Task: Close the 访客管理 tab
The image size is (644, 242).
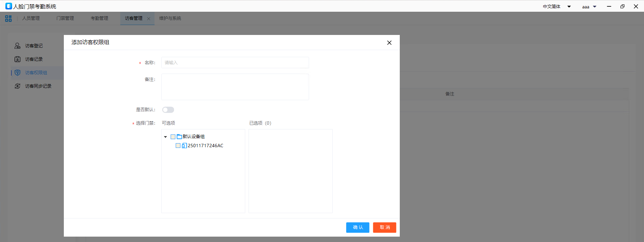Action: click(x=148, y=18)
